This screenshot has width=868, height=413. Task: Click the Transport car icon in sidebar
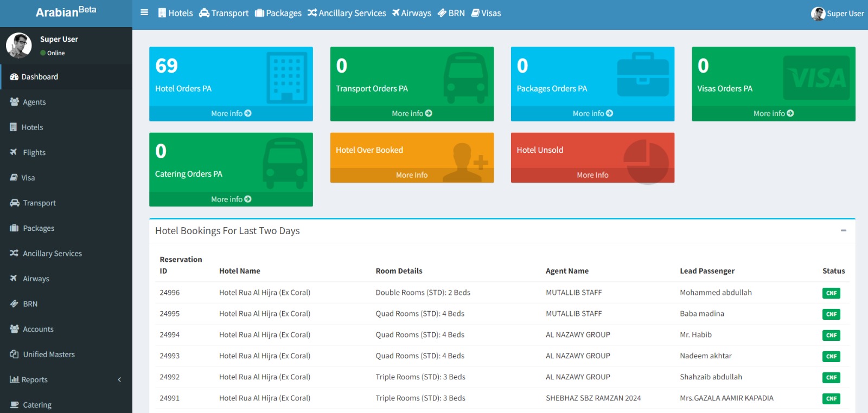[15, 203]
